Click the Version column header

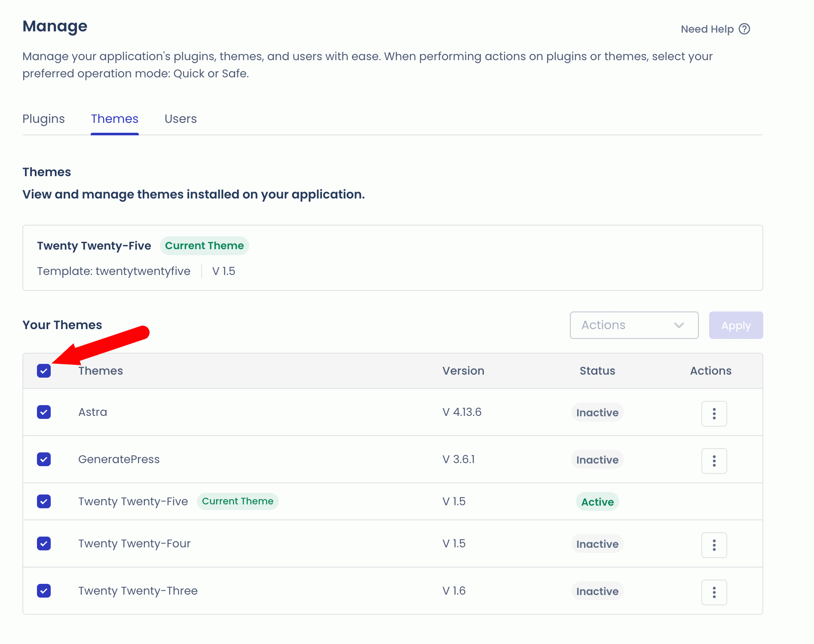tap(463, 371)
